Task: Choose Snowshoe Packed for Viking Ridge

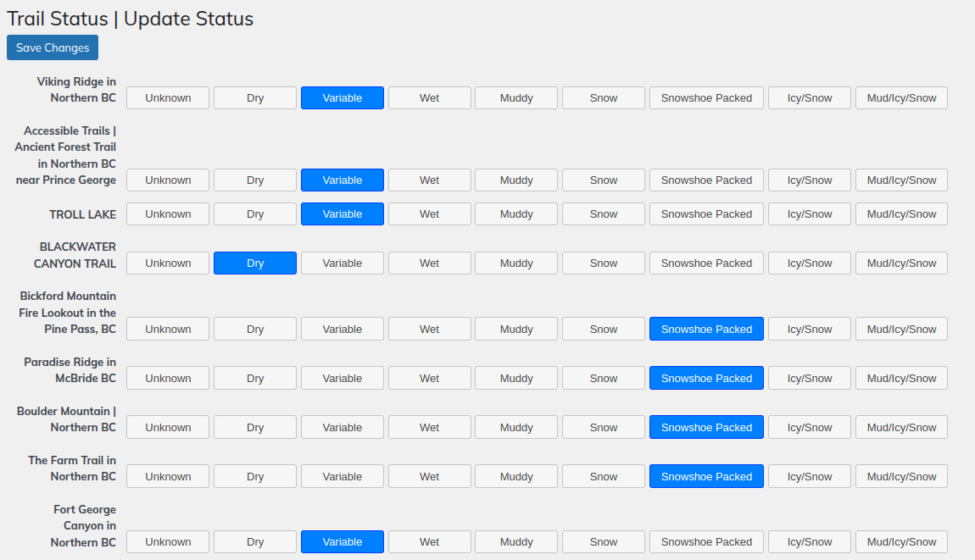Action: tap(706, 98)
